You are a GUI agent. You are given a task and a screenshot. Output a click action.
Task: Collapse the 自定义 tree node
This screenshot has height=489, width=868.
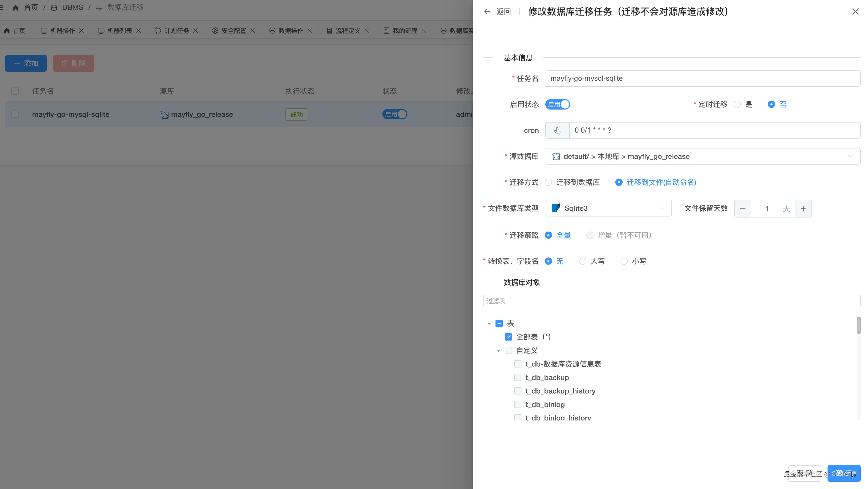pos(498,351)
